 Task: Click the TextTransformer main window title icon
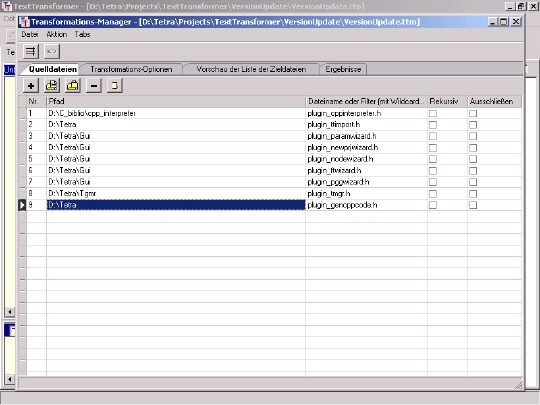pyautogui.click(x=7, y=6)
